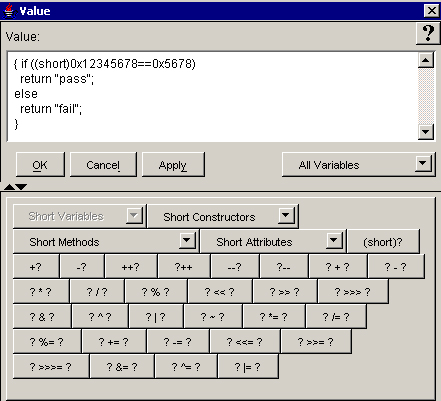Collapse panel with up triangle splitter arrow
This screenshot has height=401, width=441.
[9, 187]
